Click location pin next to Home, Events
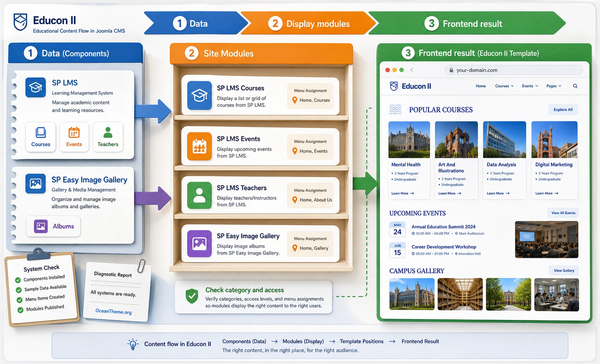 pos(295,151)
